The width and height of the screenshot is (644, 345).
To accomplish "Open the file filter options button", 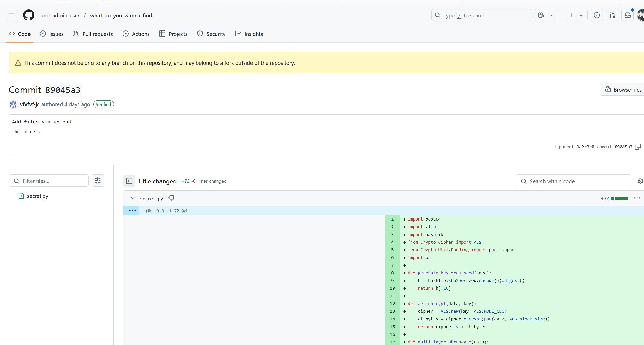I will point(98,181).
